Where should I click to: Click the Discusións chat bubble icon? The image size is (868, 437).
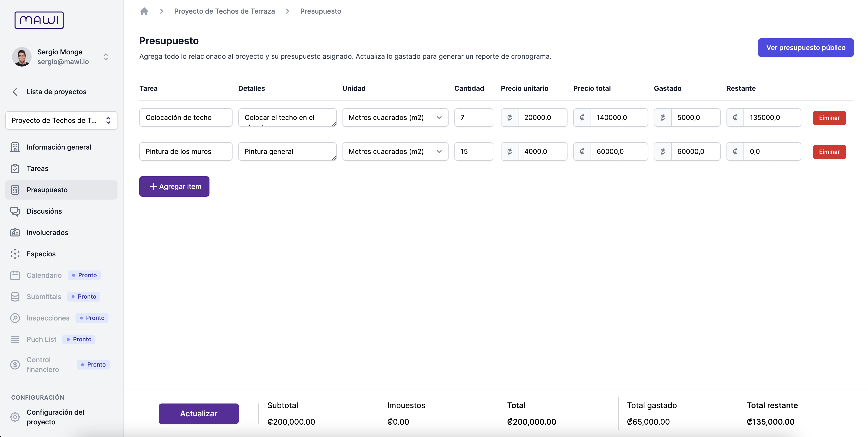(15, 211)
